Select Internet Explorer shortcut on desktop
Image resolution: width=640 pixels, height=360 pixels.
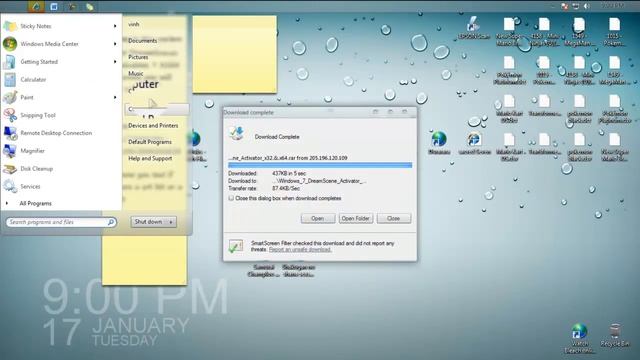coord(474,143)
